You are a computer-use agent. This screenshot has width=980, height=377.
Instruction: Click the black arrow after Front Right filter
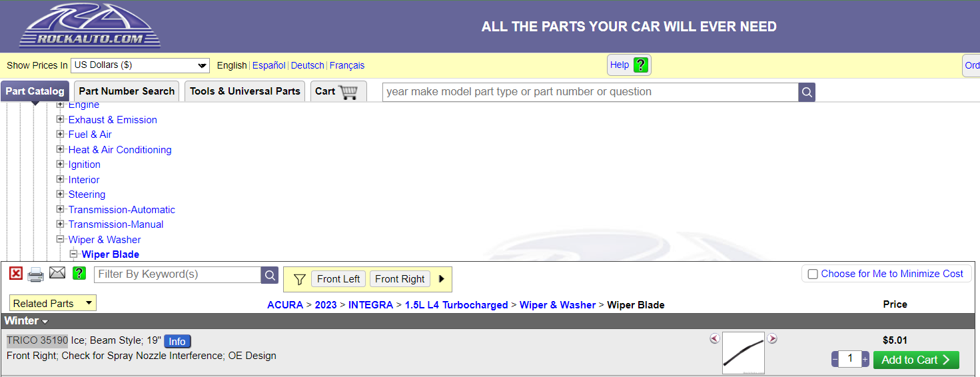[x=441, y=279]
